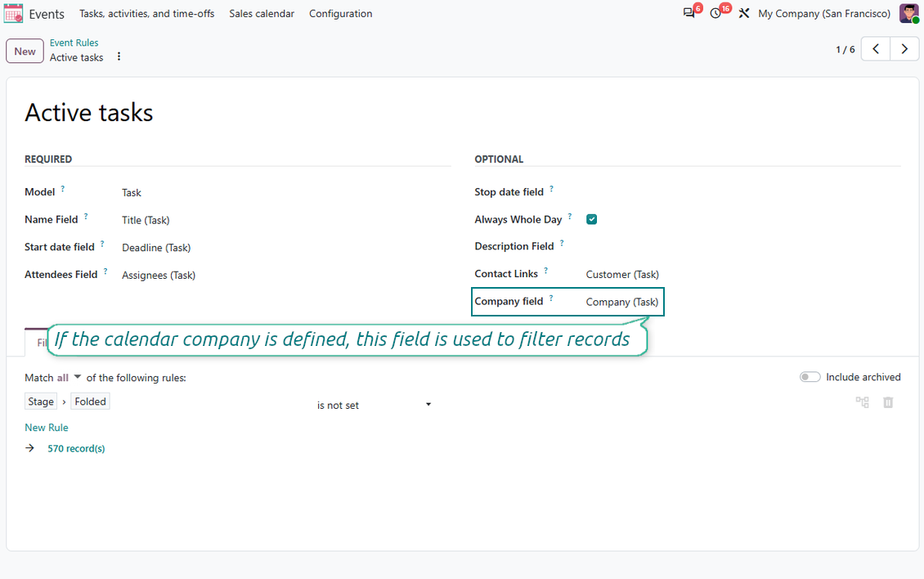Uncheck Always Whole Day checkbox
Viewport: 924px width, 579px height.
click(592, 219)
